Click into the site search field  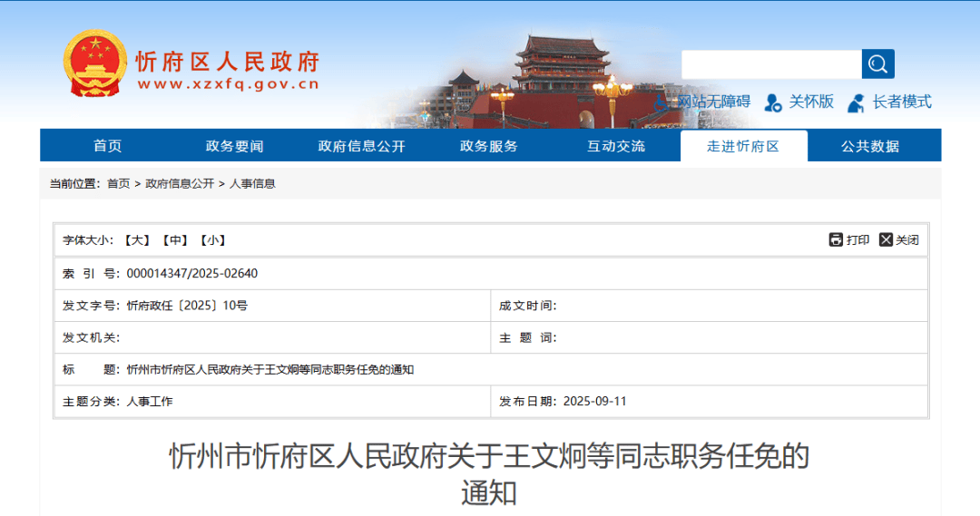coord(771,63)
